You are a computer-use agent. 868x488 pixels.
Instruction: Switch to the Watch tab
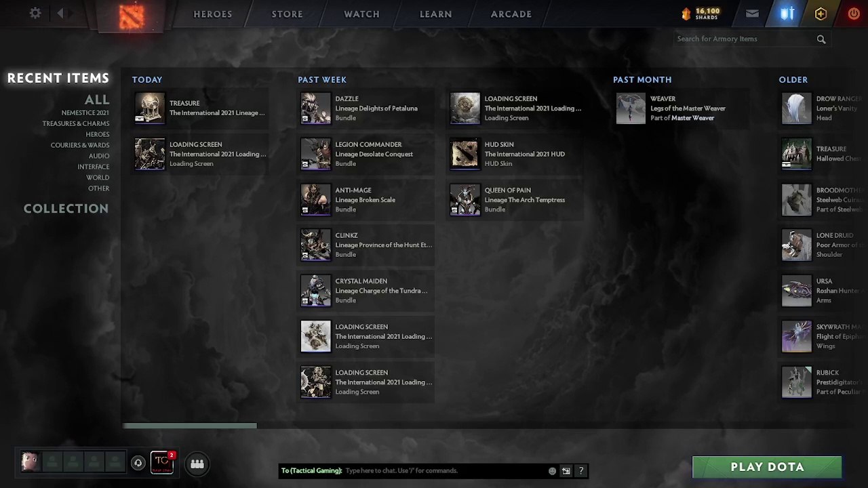coord(361,14)
